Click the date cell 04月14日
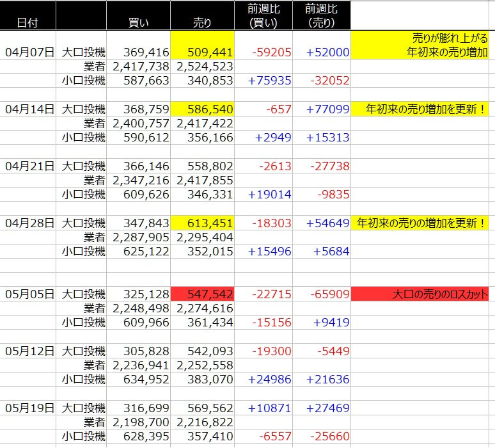The height and width of the screenshot is (448, 495). [x=27, y=109]
